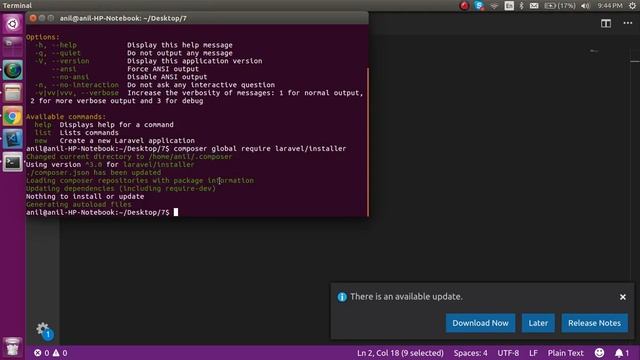
Task: Click 'Nothing to install or update' line
Action: 85,196
